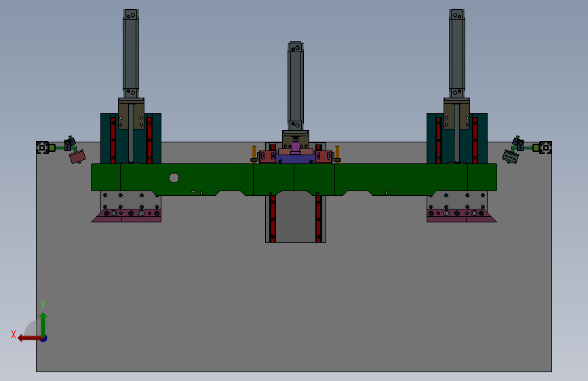Select the magenta coupling under center cylinder
The width and height of the screenshot is (588, 381).
point(296,147)
